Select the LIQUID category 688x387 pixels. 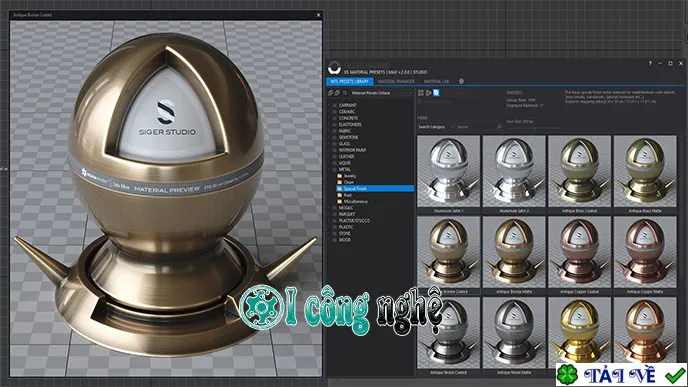pos(344,163)
